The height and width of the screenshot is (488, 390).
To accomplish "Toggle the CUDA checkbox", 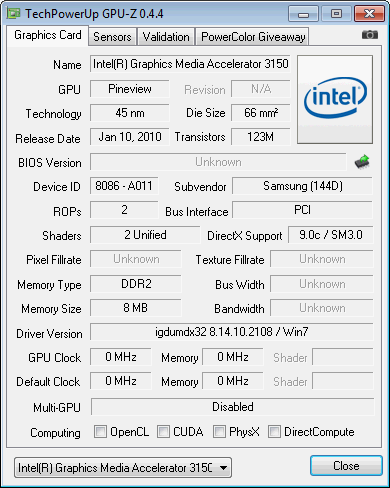I will 163,431.
